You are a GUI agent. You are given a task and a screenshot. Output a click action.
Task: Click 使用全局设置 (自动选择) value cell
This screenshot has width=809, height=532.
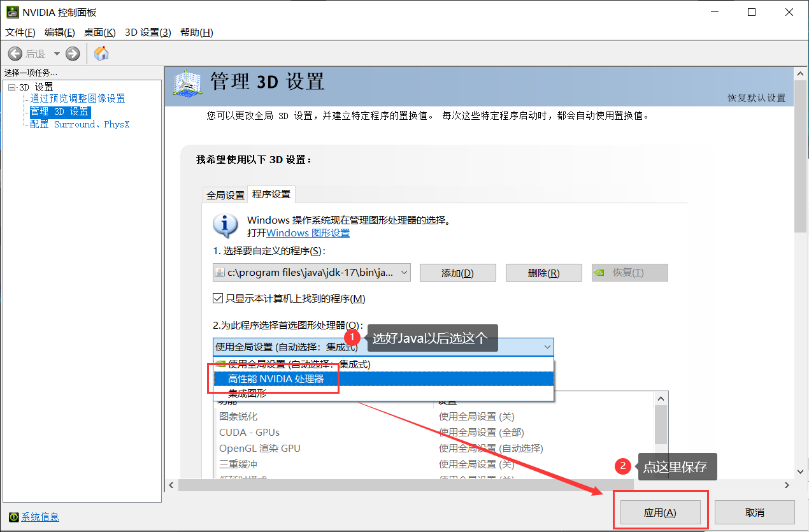490,448
